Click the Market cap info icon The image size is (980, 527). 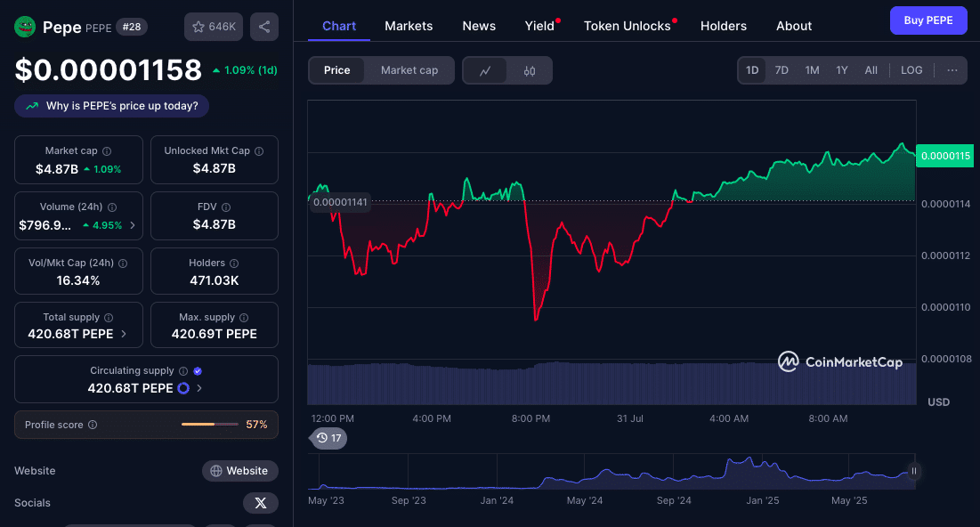point(107,151)
